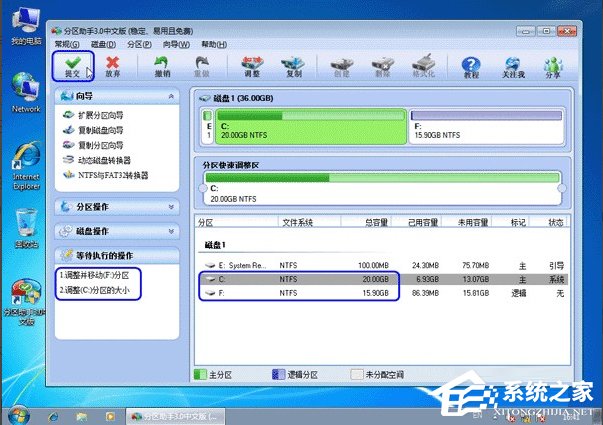Open the 帮助(H) menu
Viewport: 603px width, 425px height.
coord(214,45)
